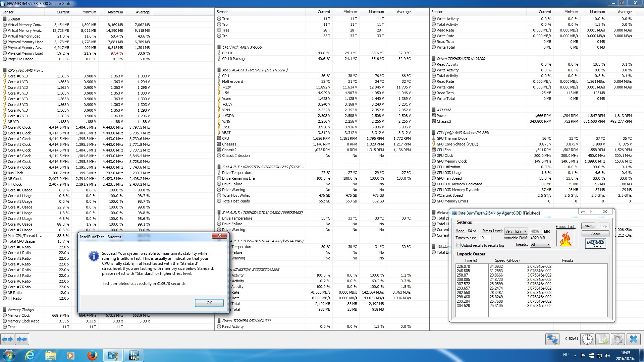644x362 pixels.
Task: Click the Freeze Test flame image
Action: [x=565, y=239]
